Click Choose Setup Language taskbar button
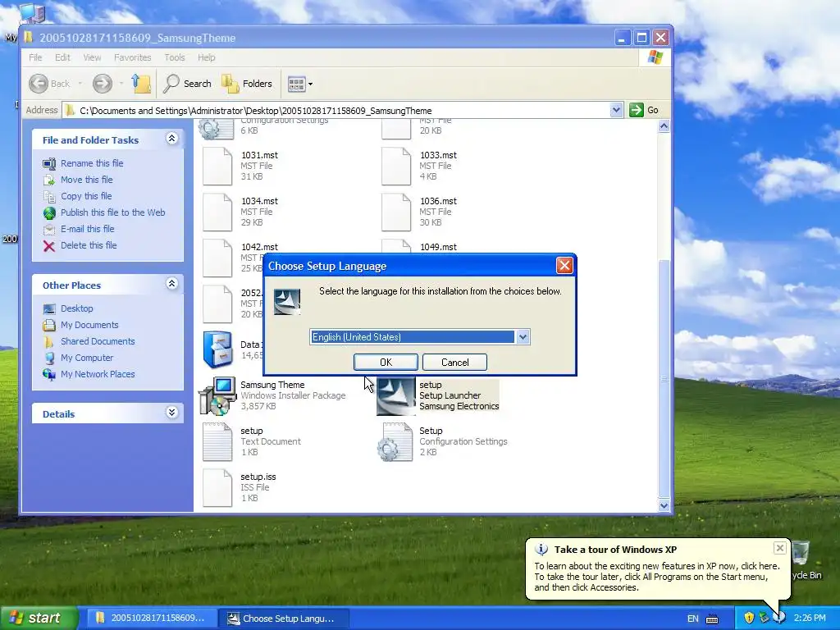840x630 pixels. pyautogui.click(x=284, y=619)
